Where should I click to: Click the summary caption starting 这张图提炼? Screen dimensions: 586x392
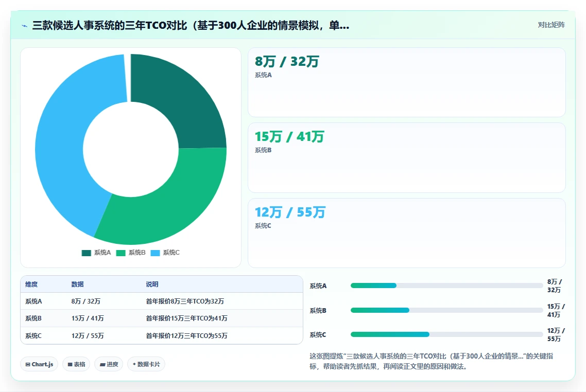[x=432, y=361]
